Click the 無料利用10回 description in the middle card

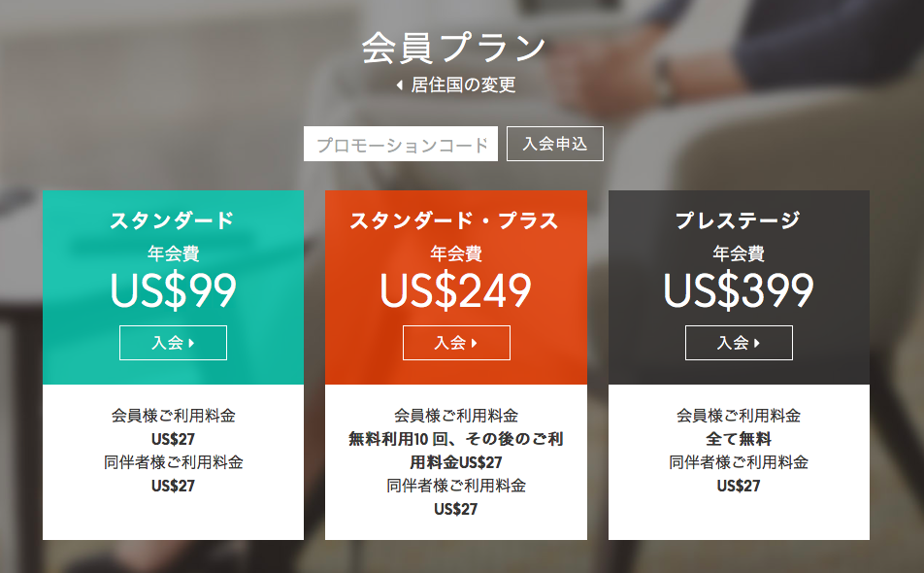(x=455, y=451)
